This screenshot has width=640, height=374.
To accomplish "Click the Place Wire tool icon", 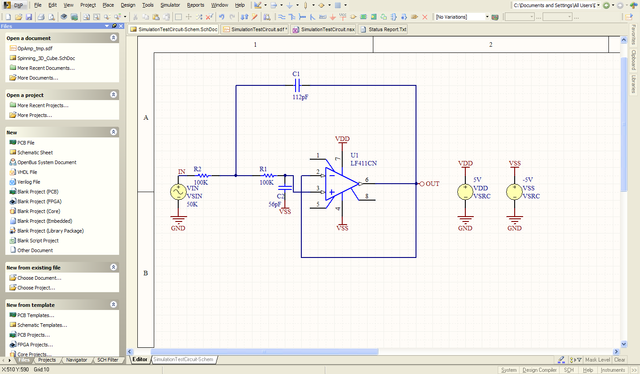I will click(282, 17).
